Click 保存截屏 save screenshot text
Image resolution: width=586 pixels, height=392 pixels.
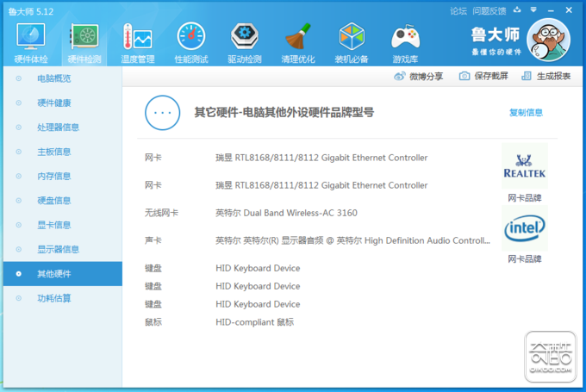coord(491,76)
